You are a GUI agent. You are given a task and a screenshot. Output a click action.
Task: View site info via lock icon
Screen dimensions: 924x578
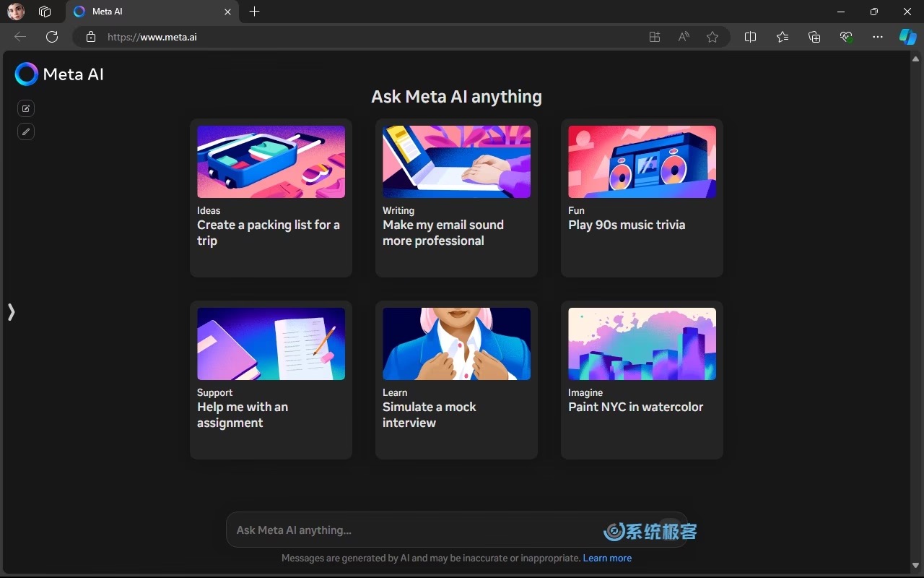coord(91,37)
